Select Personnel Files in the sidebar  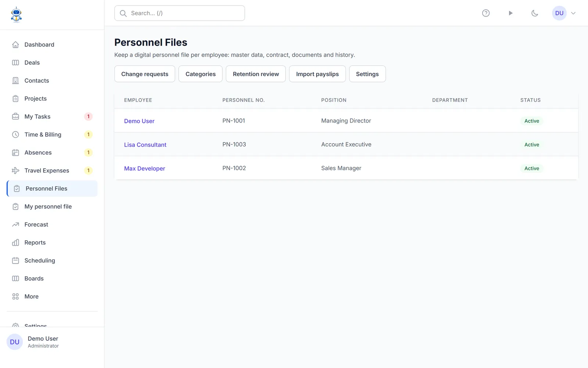click(x=52, y=188)
